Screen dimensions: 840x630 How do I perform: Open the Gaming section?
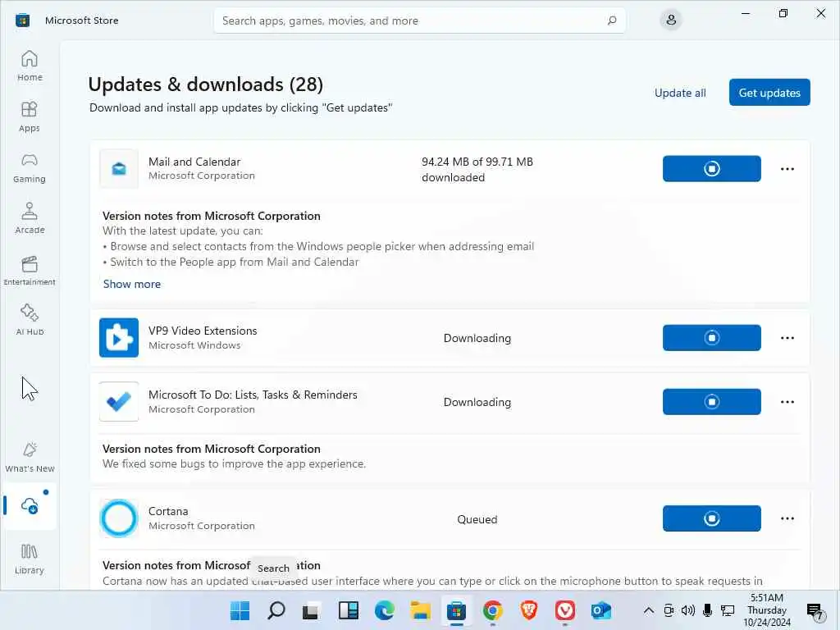30,167
